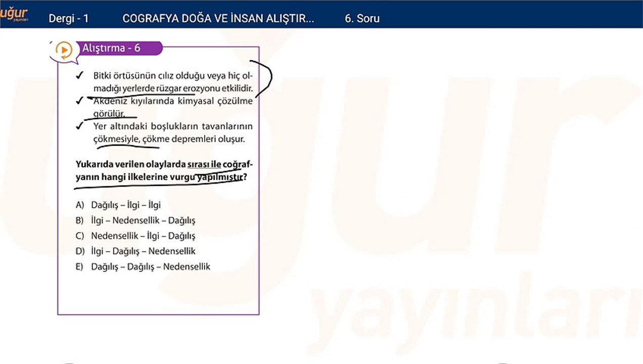Click the Uğur Yayınları logo

(x=14, y=15)
